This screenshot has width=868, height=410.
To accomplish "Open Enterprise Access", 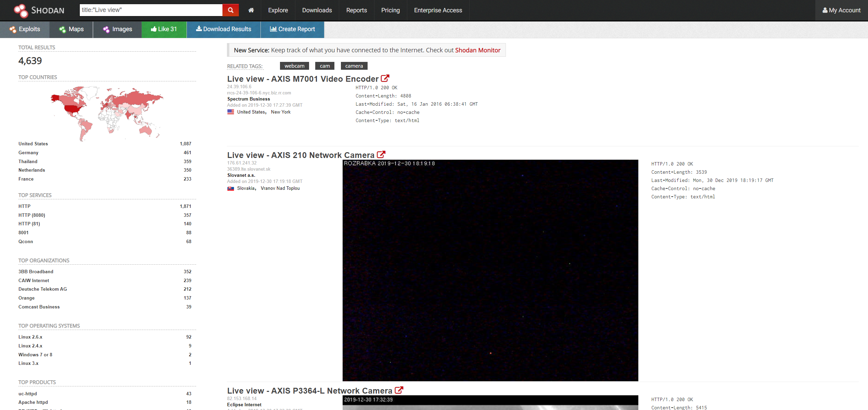I will (438, 10).
